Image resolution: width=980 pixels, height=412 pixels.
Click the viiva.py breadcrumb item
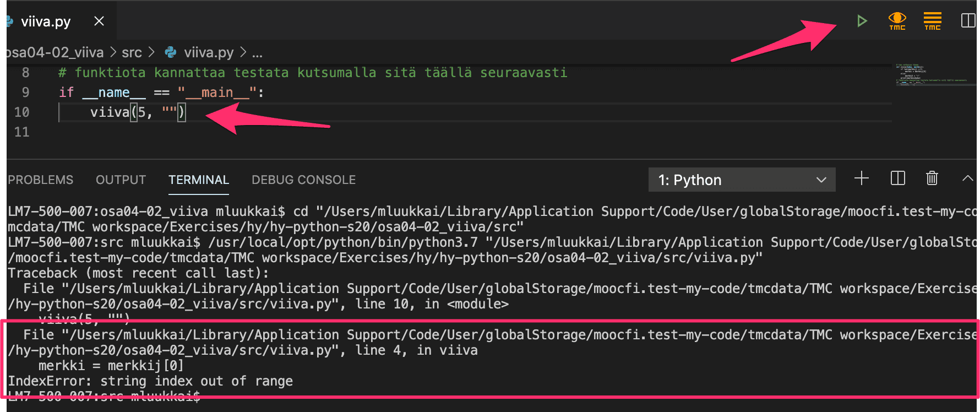(x=208, y=52)
